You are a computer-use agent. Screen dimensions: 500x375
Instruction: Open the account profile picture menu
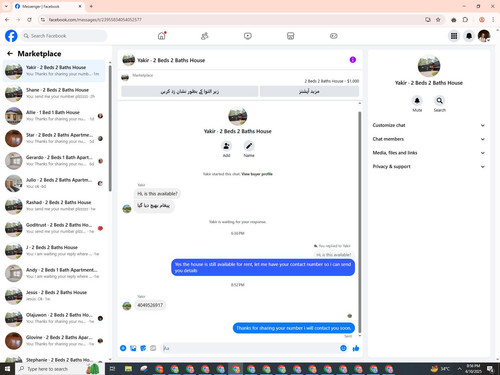pos(484,36)
